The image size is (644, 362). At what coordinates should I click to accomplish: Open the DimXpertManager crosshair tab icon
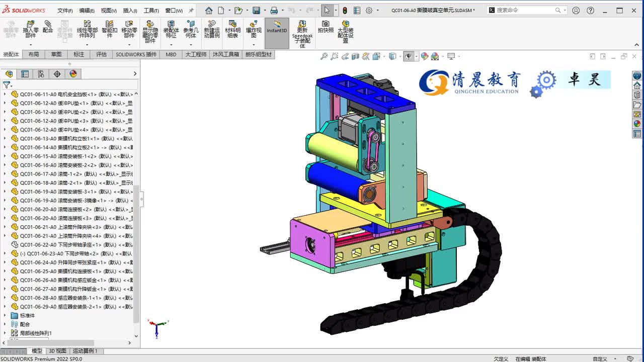point(57,74)
